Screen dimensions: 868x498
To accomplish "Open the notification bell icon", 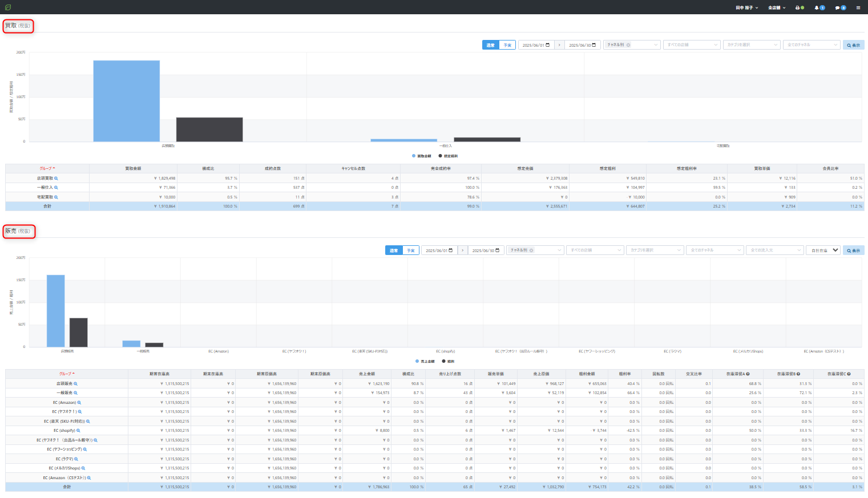I will point(817,7).
